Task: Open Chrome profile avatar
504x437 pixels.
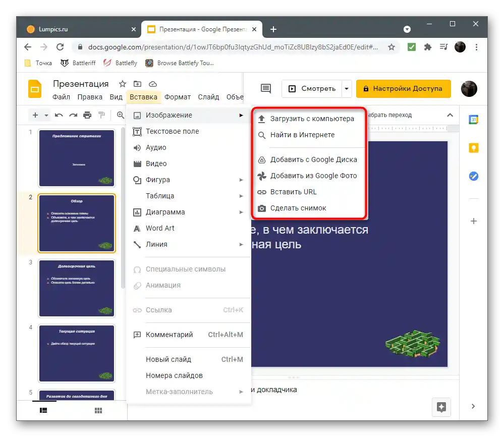Action: (x=460, y=47)
